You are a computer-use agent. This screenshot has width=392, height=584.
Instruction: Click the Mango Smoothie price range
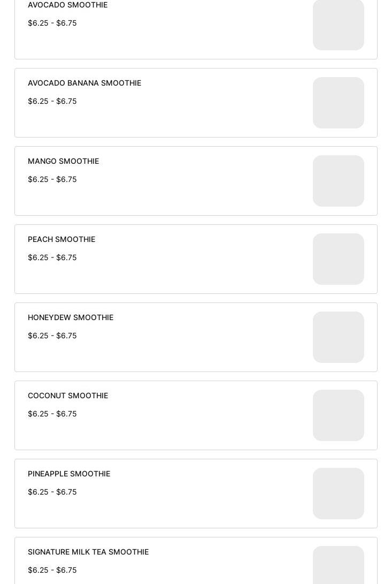52,179
